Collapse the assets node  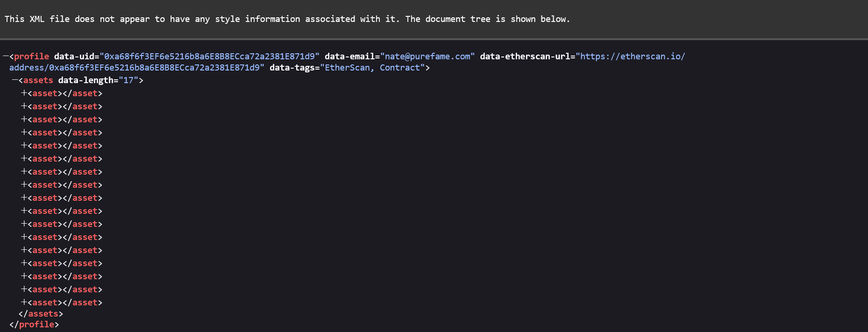(x=15, y=80)
